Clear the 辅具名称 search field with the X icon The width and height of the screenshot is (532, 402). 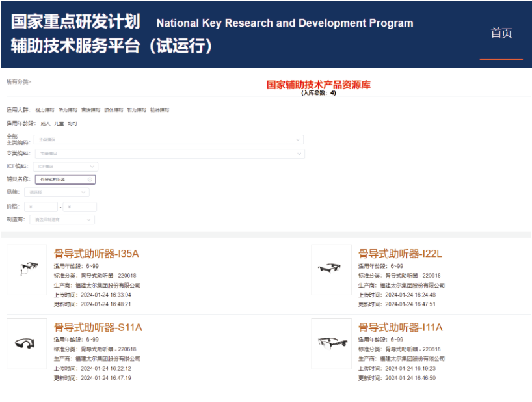coord(90,180)
